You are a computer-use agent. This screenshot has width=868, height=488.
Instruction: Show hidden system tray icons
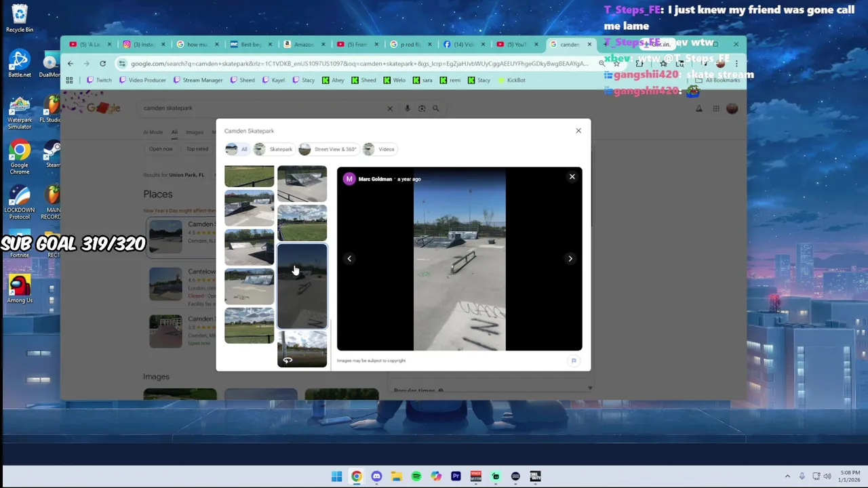(x=787, y=476)
